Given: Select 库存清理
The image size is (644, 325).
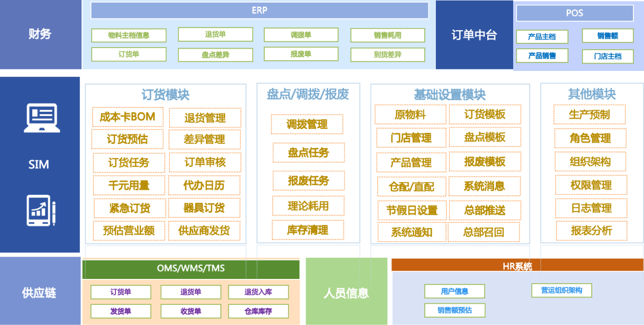Looking at the screenshot, I should coord(308,230).
